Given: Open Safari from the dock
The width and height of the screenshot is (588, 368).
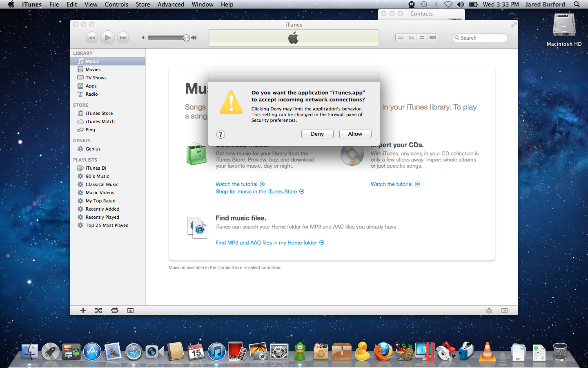Looking at the screenshot, I should tap(134, 352).
